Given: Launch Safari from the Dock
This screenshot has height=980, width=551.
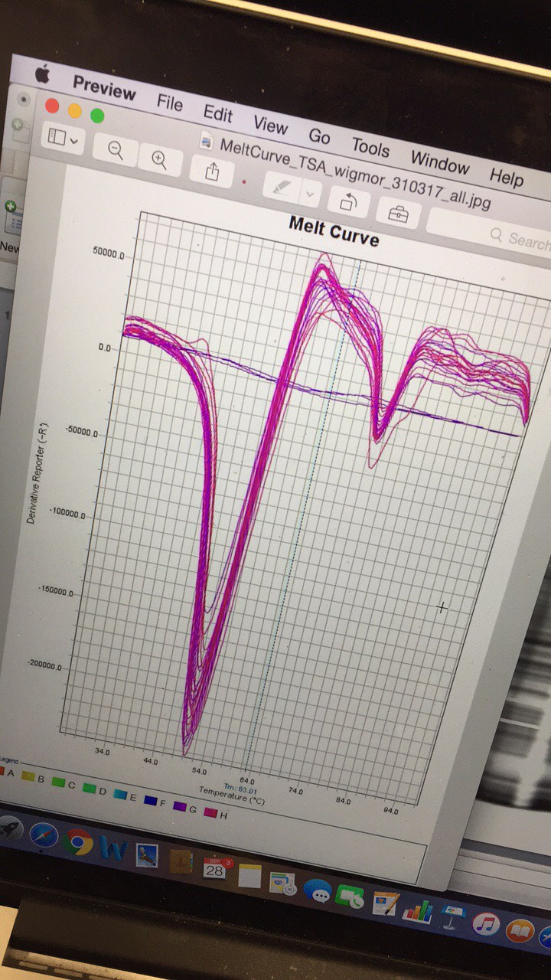Looking at the screenshot, I should (44, 835).
